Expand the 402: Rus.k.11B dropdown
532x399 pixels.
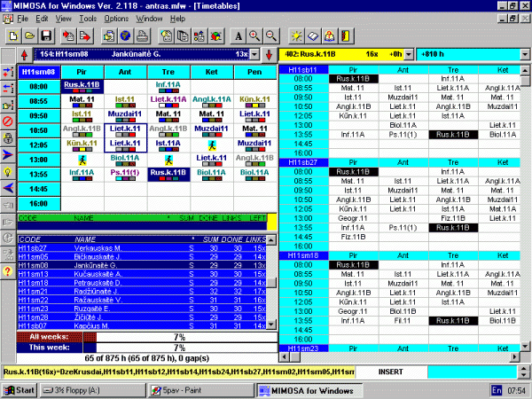coord(382,54)
